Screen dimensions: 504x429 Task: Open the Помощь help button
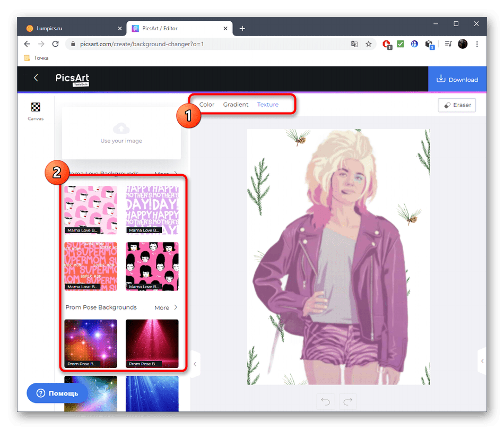pyautogui.click(x=57, y=393)
